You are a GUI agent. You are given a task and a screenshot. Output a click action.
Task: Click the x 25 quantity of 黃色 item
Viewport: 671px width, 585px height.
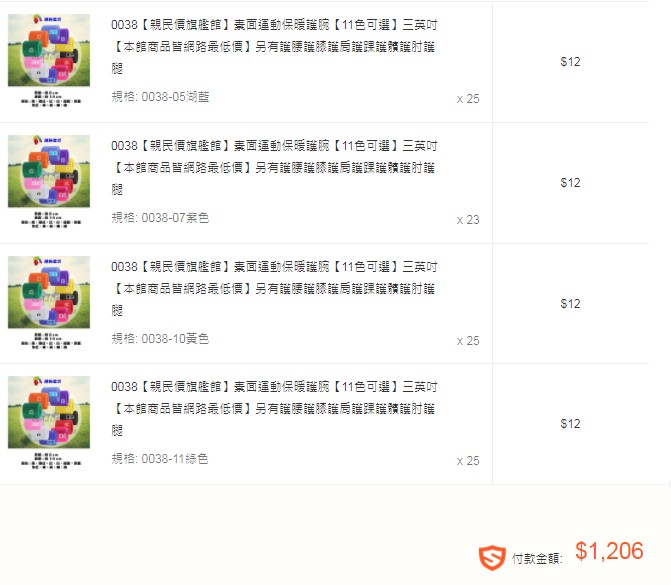(x=468, y=341)
